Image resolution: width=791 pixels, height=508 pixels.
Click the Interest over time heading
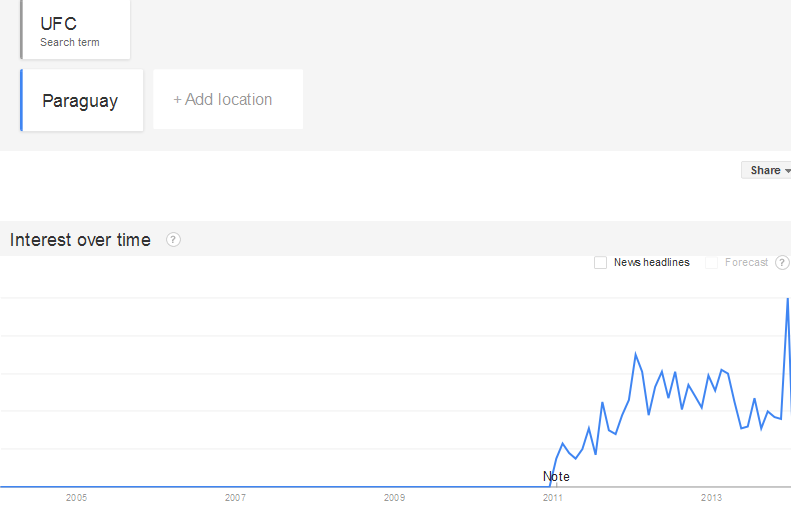point(80,240)
